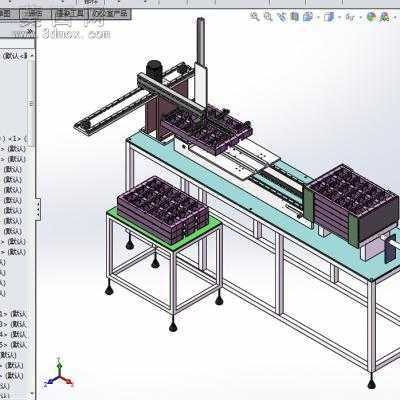400x400 pixels.
Task: Click the Zoom to Fit icon
Action: [255, 17]
